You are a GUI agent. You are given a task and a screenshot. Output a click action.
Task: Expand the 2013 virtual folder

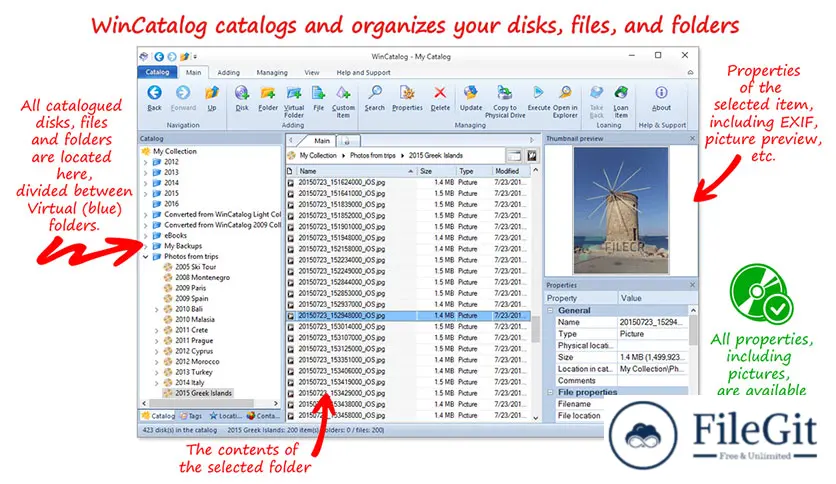146,173
